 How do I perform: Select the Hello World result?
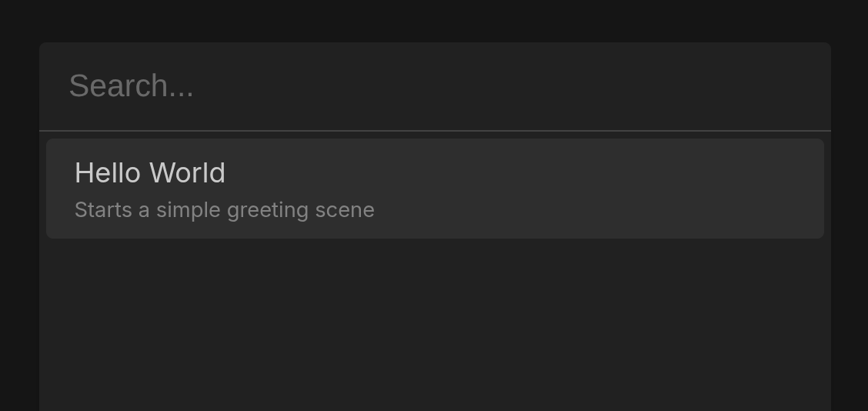point(435,189)
